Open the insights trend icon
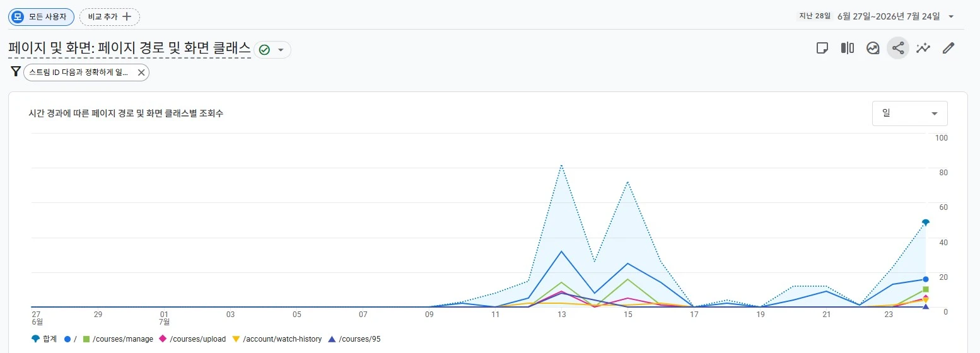Screen dimensions: 980x353 (x=873, y=48)
